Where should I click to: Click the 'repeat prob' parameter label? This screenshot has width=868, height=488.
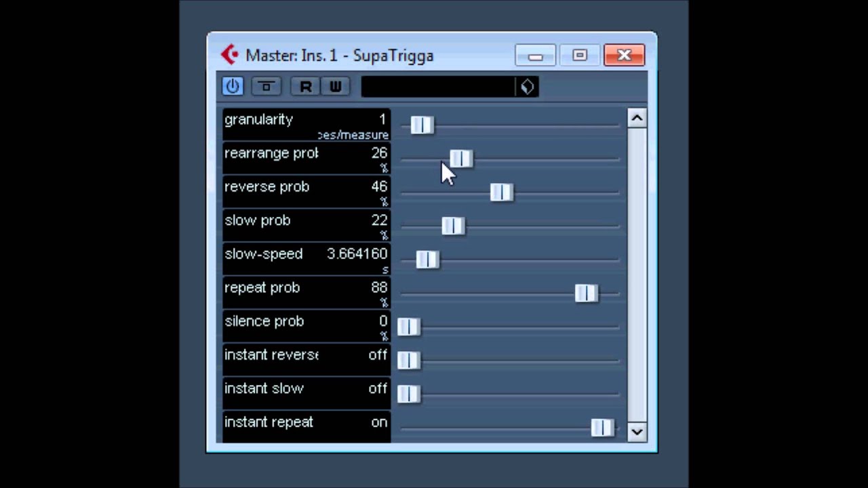[262, 288]
